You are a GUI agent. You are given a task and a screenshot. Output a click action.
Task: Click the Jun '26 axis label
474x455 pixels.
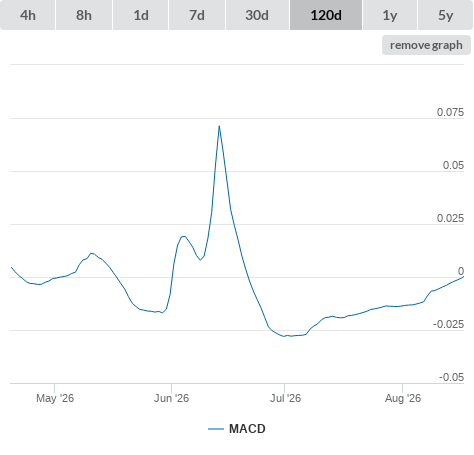(x=171, y=398)
